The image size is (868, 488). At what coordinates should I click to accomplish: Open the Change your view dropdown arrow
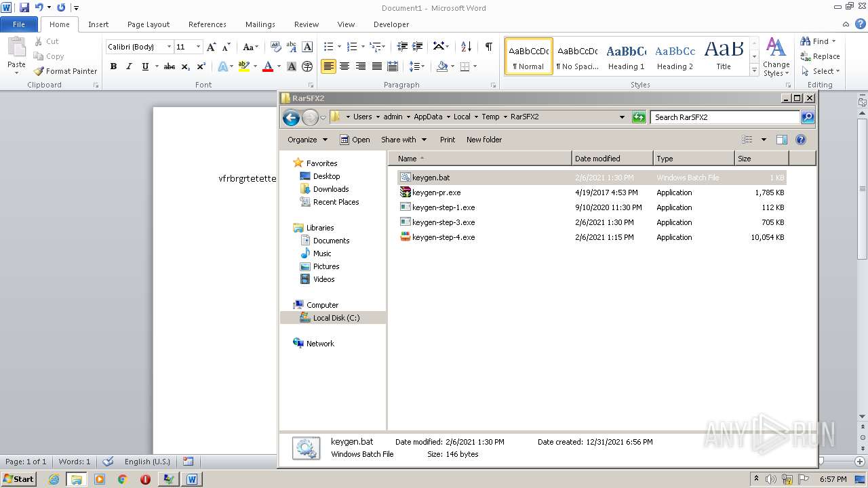coord(764,140)
